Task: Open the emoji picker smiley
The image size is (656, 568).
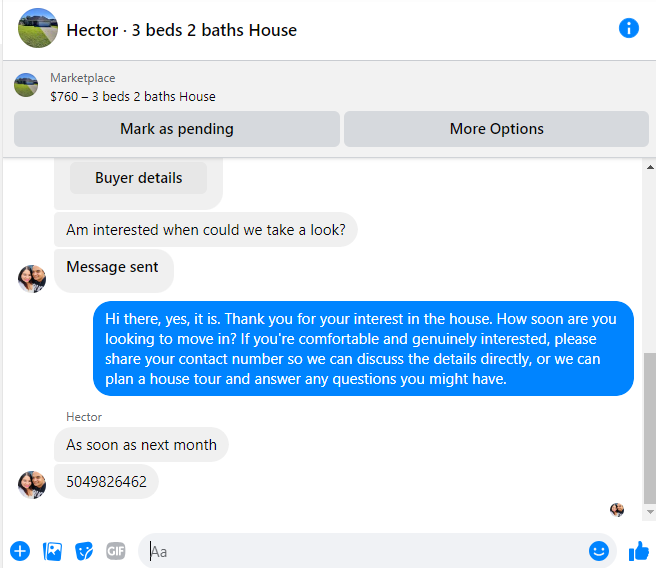Action: click(599, 551)
